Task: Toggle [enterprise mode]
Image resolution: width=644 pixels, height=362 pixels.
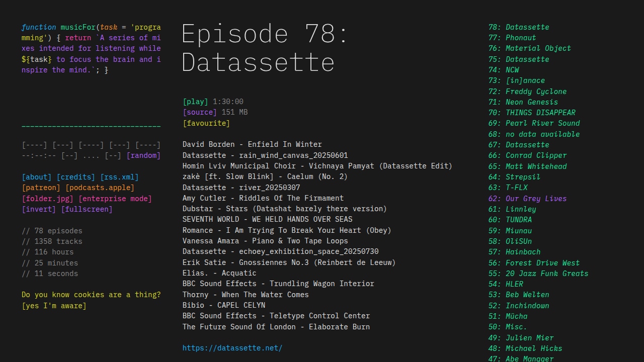Action: (x=115, y=199)
